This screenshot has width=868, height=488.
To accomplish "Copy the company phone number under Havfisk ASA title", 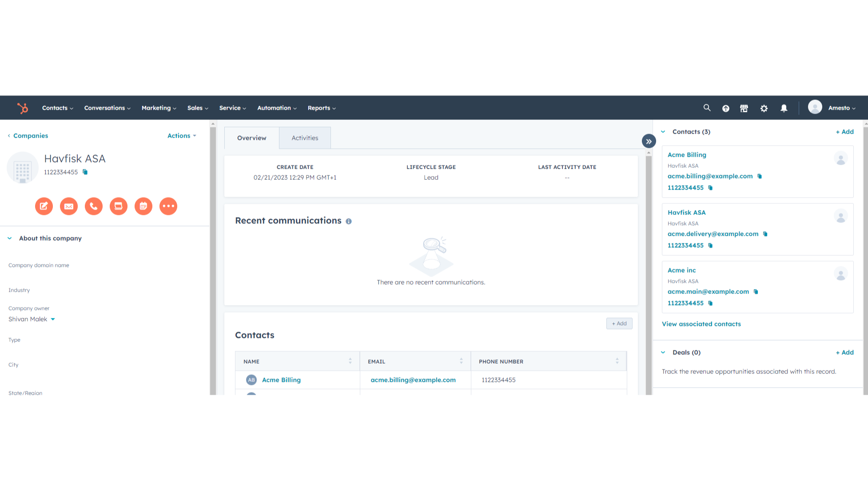I will 85,172.
